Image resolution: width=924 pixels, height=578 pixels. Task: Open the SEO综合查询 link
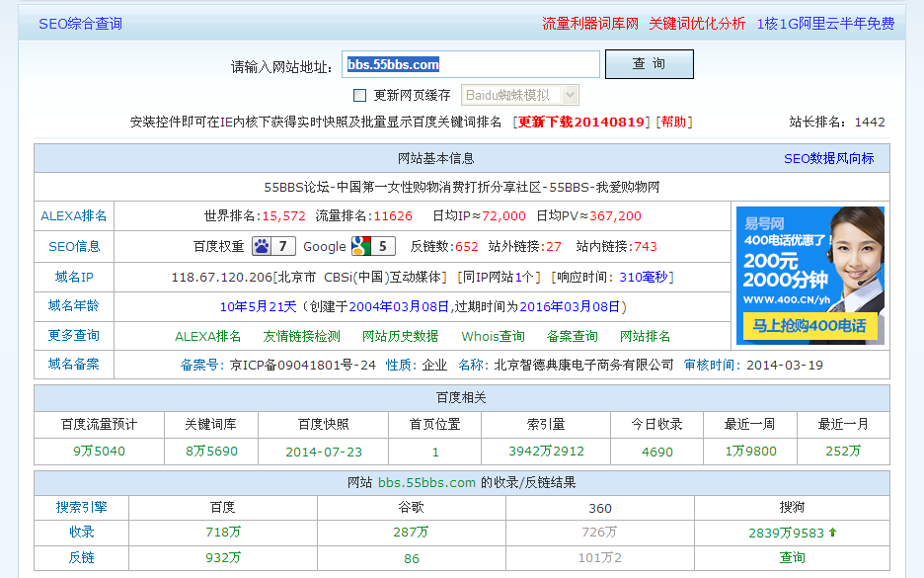80,24
